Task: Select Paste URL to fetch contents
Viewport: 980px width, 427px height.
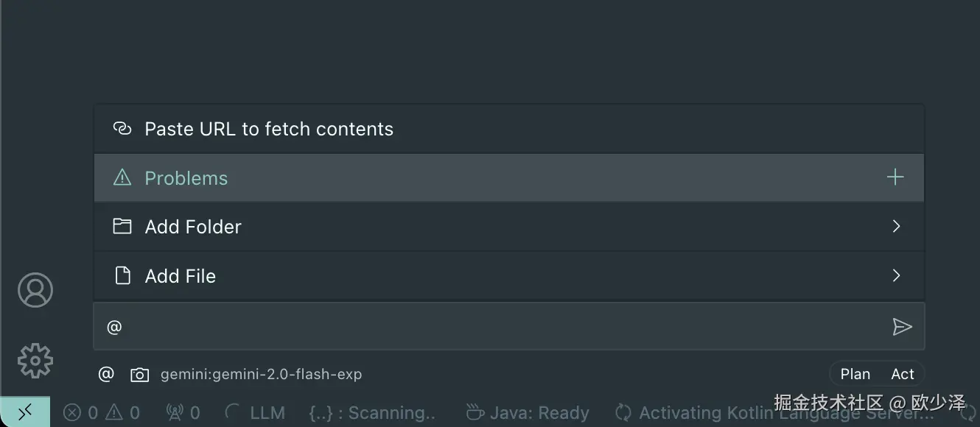Action: pos(268,129)
